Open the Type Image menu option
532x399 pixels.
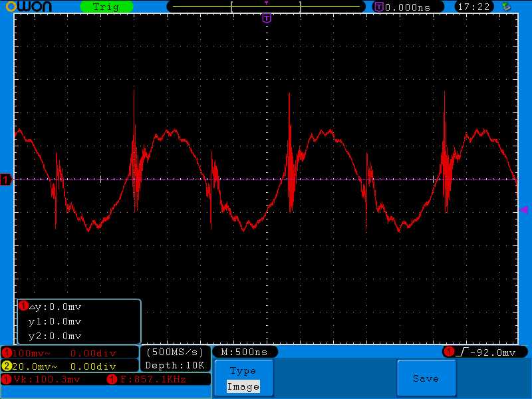(x=243, y=378)
